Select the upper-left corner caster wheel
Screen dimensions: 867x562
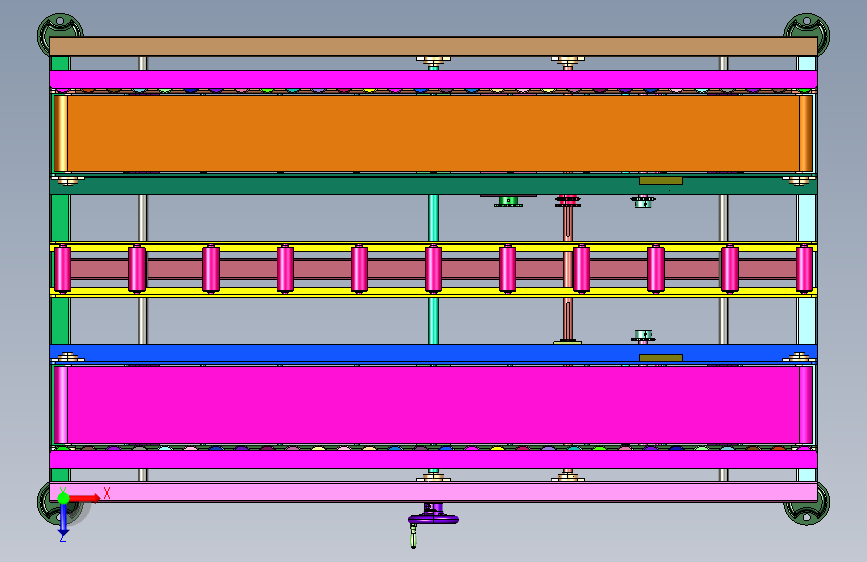pyautogui.click(x=60, y=26)
